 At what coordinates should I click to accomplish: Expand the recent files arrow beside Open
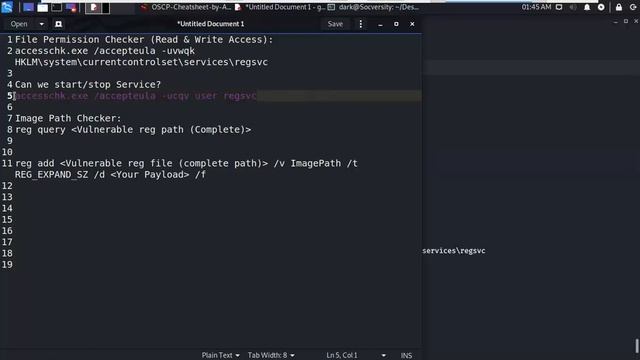click(42, 24)
